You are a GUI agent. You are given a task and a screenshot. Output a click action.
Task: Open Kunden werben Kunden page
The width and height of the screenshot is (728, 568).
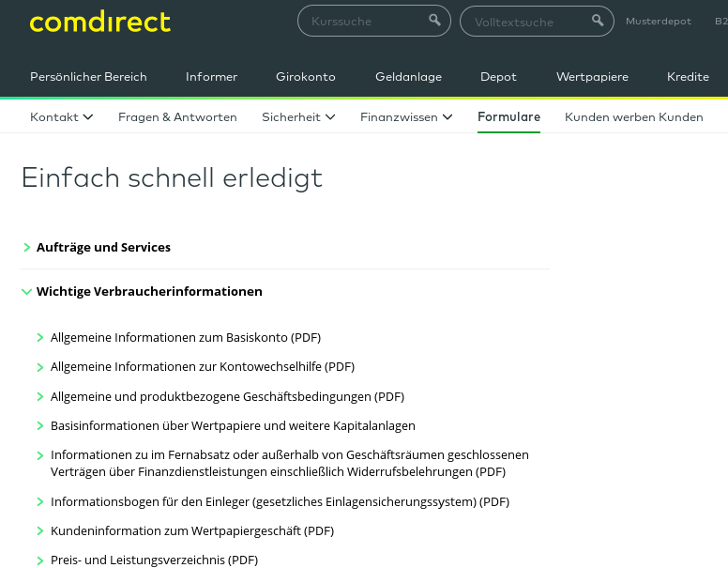[633, 117]
